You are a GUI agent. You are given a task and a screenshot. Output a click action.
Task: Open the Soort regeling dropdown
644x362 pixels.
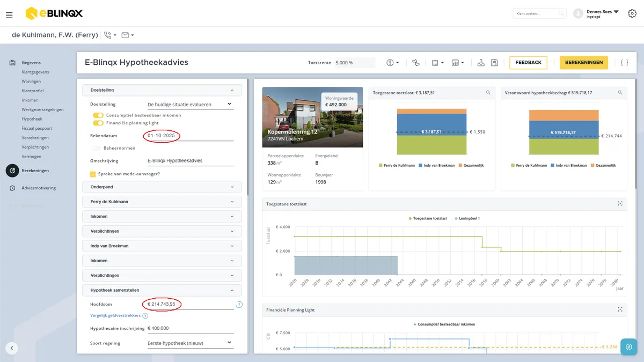pos(191,343)
